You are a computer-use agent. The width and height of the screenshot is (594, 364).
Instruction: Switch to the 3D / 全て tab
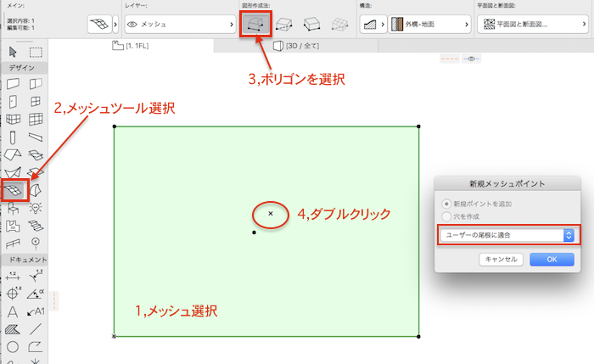pyautogui.click(x=296, y=46)
